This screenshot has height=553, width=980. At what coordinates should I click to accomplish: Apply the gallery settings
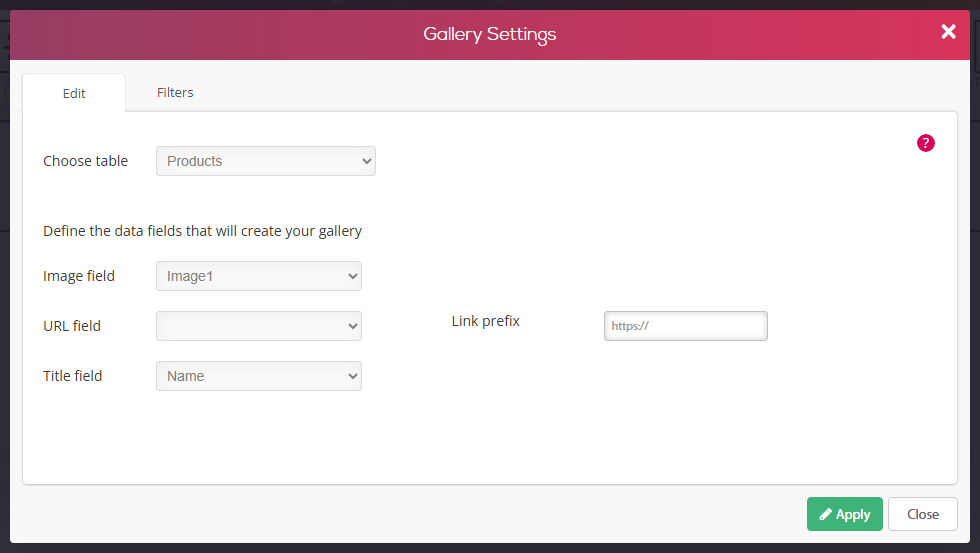844,514
